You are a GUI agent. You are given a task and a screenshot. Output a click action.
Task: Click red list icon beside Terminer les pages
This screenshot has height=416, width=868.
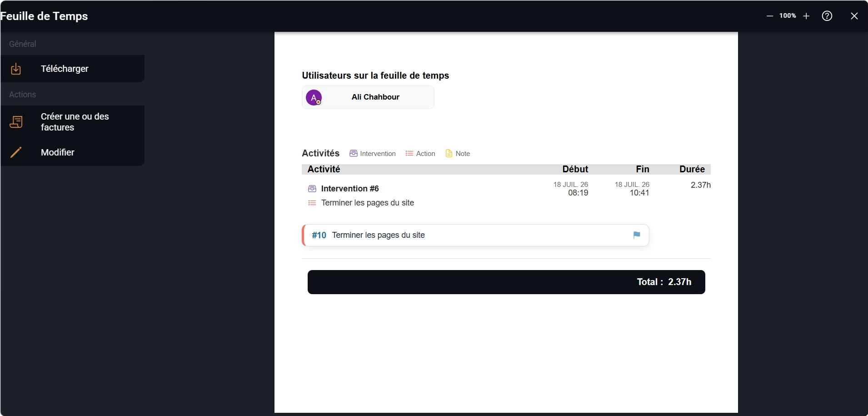point(312,203)
